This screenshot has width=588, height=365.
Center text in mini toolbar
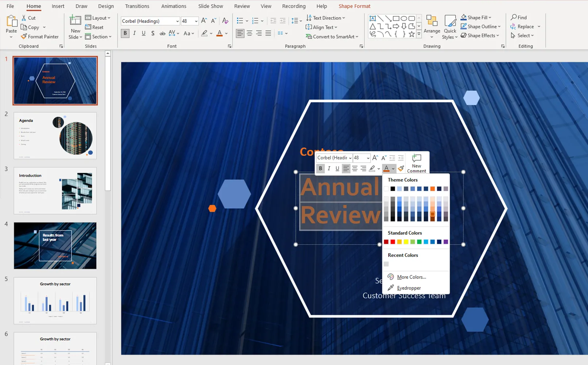click(355, 168)
